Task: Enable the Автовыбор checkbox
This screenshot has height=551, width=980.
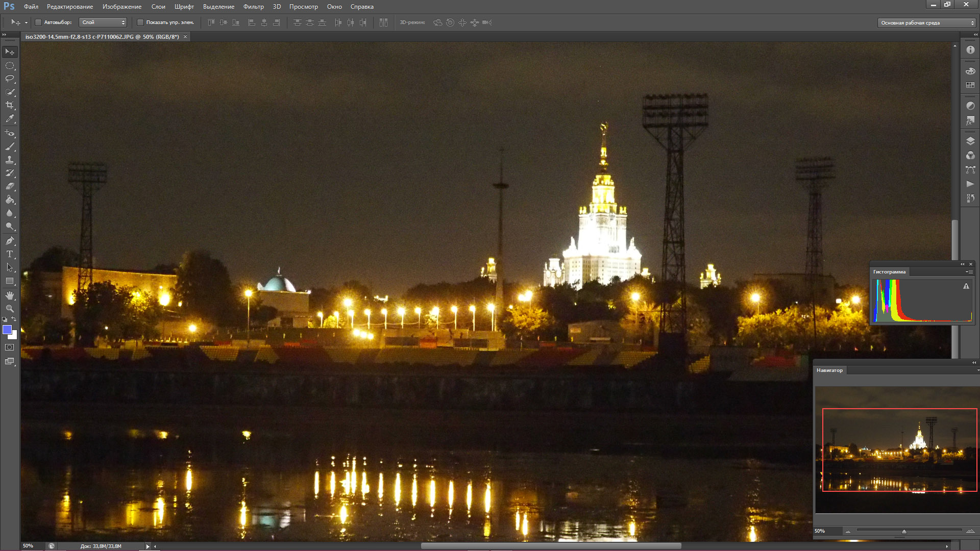Action: pos(38,22)
